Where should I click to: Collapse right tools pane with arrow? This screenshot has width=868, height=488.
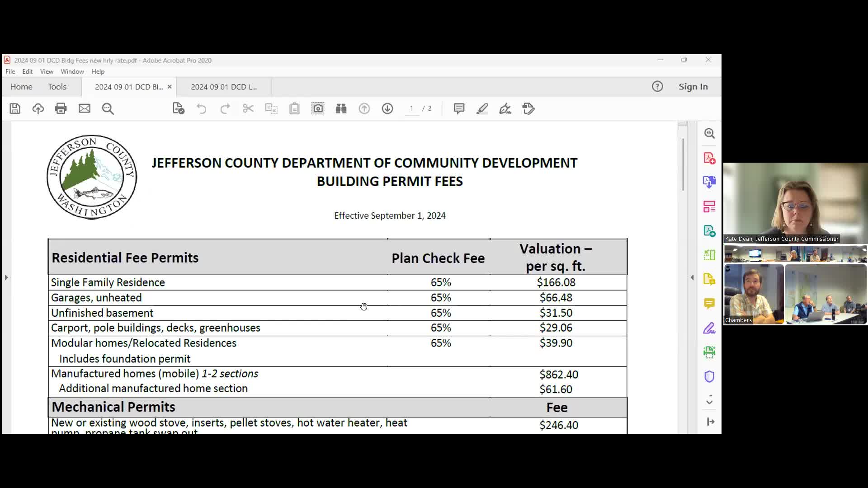click(x=710, y=422)
